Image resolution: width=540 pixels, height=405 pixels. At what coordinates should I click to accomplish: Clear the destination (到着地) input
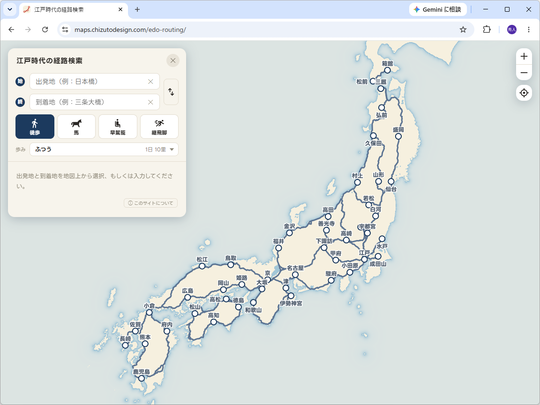(150, 102)
